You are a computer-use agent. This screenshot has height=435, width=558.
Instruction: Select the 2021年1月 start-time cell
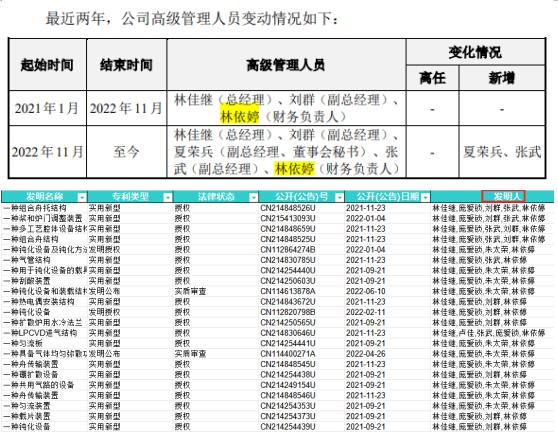pyautogui.click(x=47, y=108)
